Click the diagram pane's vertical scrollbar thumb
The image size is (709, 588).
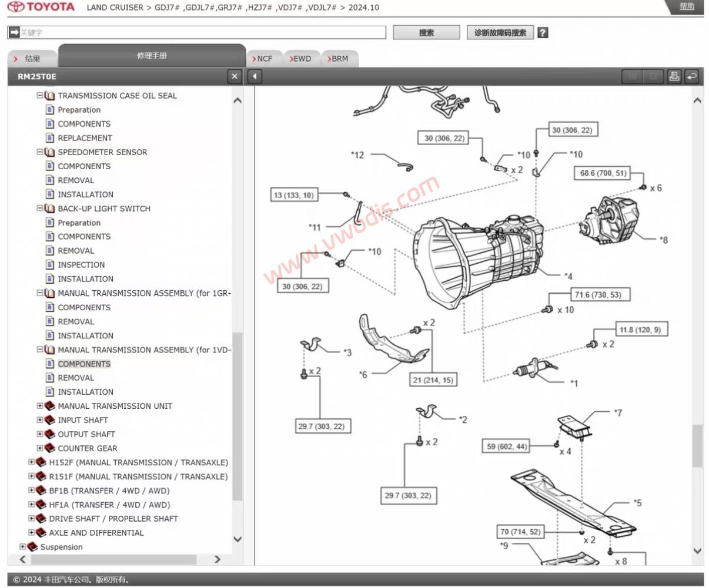(697, 445)
